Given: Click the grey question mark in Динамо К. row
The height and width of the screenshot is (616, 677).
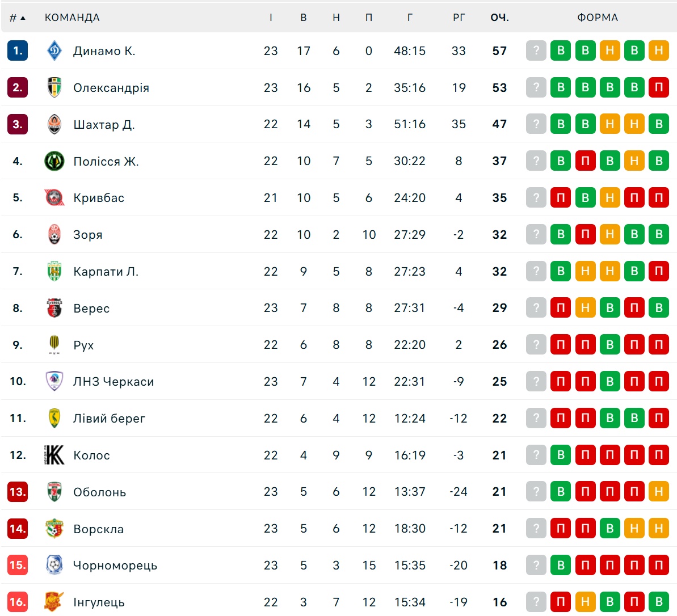Looking at the screenshot, I should point(536,50).
